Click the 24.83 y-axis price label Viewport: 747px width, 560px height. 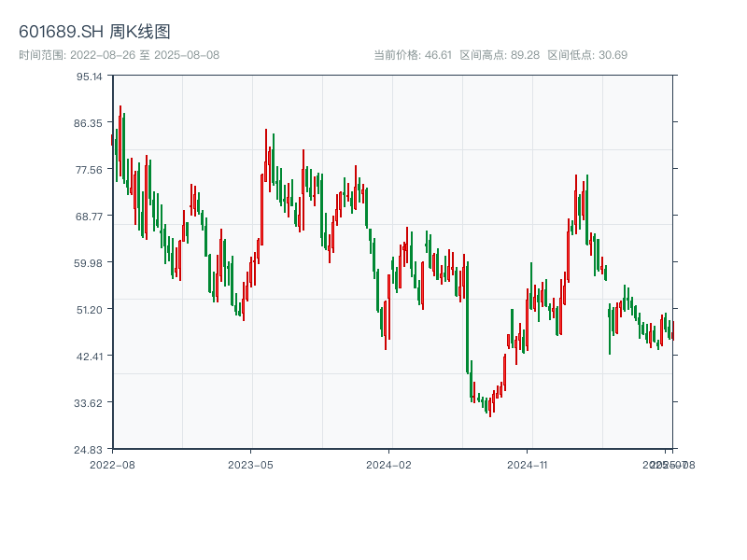click(x=90, y=450)
